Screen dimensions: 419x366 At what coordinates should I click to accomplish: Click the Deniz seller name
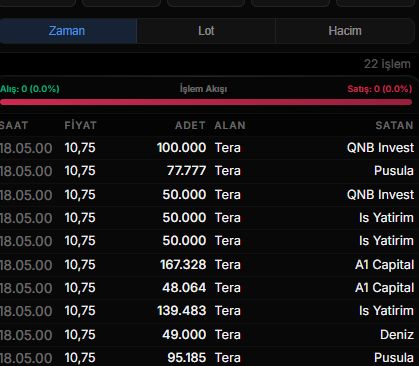[397, 335]
